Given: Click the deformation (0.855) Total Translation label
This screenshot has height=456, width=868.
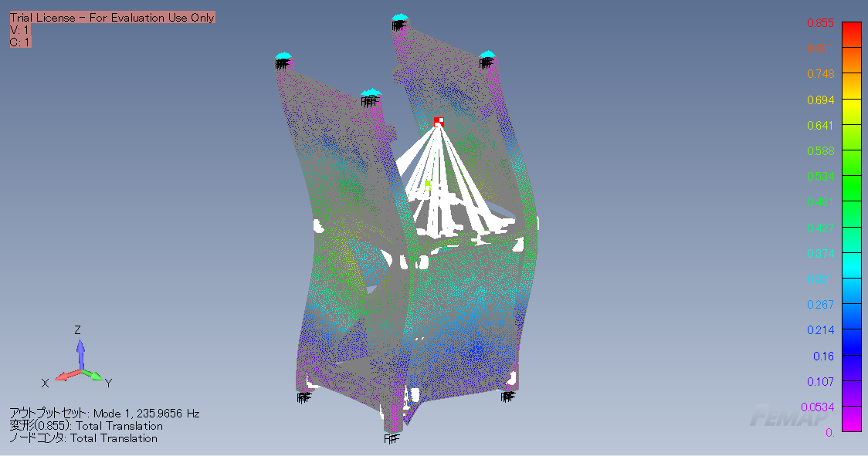Looking at the screenshot, I should [x=86, y=426].
